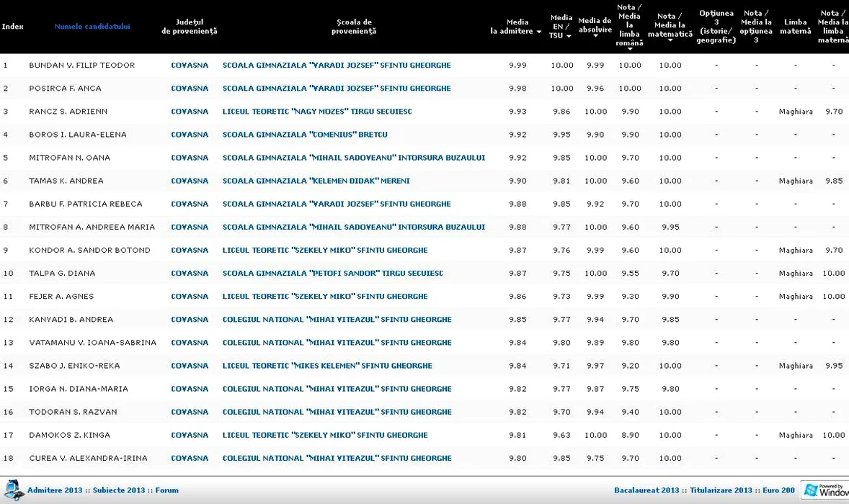849x504 pixels.
Task: Open Admitere 2013 footer link
Action: coord(55,490)
